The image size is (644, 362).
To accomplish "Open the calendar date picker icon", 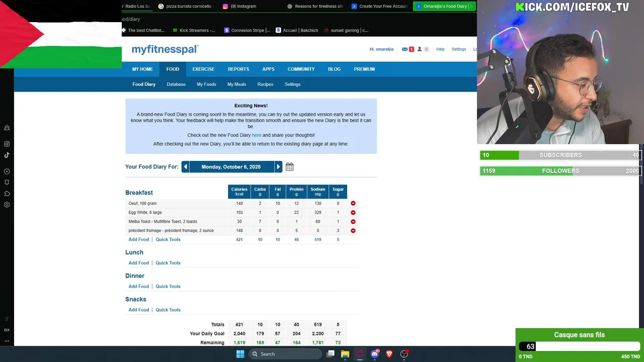I will (x=289, y=166).
